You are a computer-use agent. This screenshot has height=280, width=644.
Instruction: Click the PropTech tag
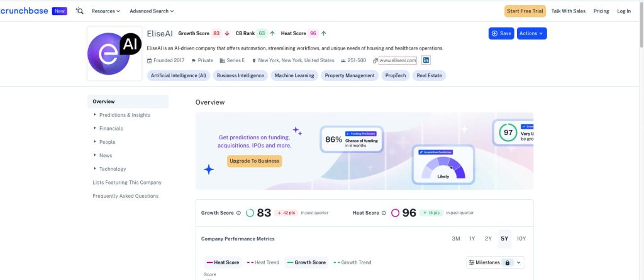[396, 75]
